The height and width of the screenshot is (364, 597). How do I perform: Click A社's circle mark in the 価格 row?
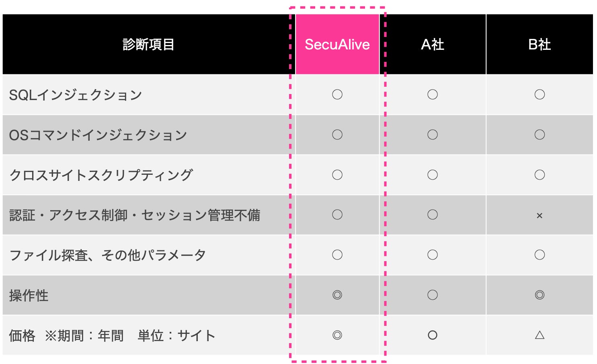(432, 335)
